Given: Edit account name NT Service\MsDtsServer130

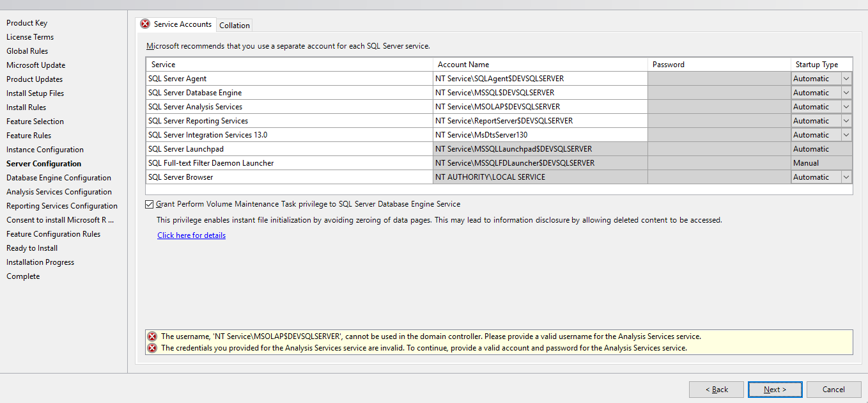Looking at the screenshot, I should (x=540, y=135).
